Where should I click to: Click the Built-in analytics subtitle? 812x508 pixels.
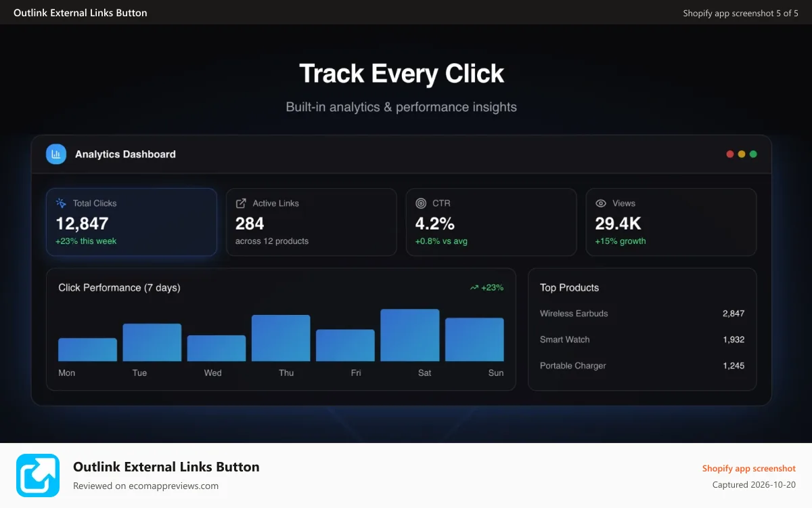click(401, 107)
